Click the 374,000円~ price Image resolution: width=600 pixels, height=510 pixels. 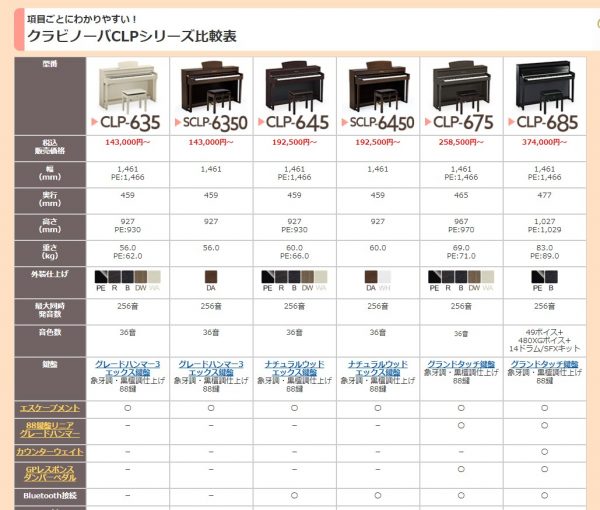[x=545, y=142]
